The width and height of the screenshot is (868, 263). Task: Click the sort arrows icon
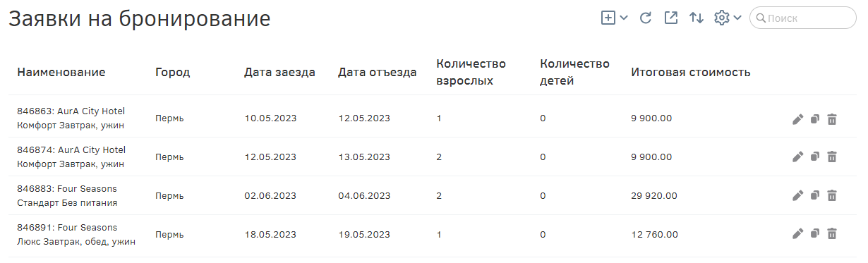697,18
